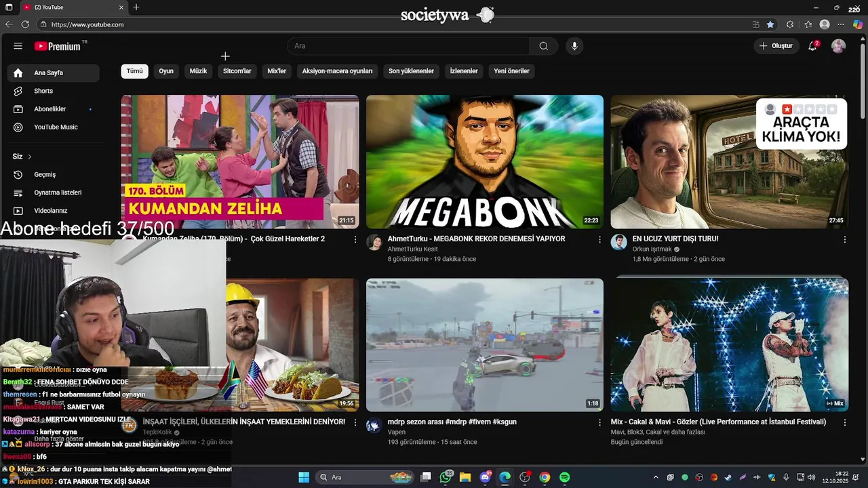Screen dimensions: 868x488
Task: Click the AhmetTurku Kesit channel avatar
Action: [x=374, y=243]
